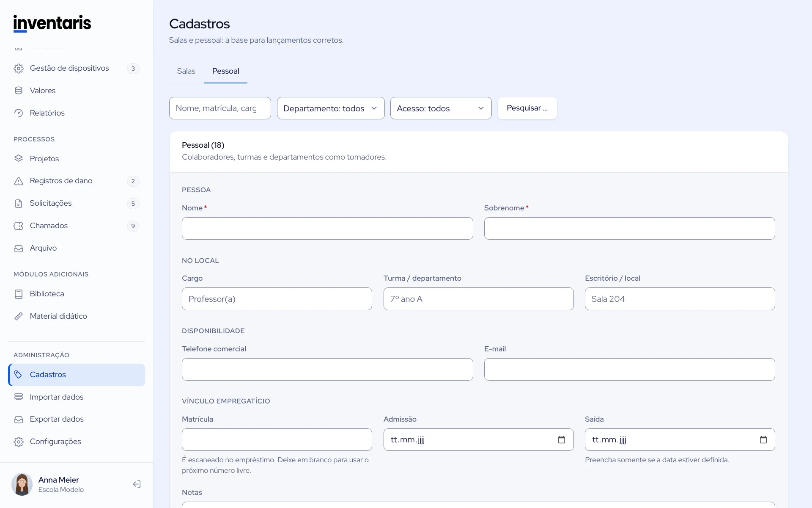Click the Pesquisar button
Screen dimensions: 812x508
pos(527,108)
